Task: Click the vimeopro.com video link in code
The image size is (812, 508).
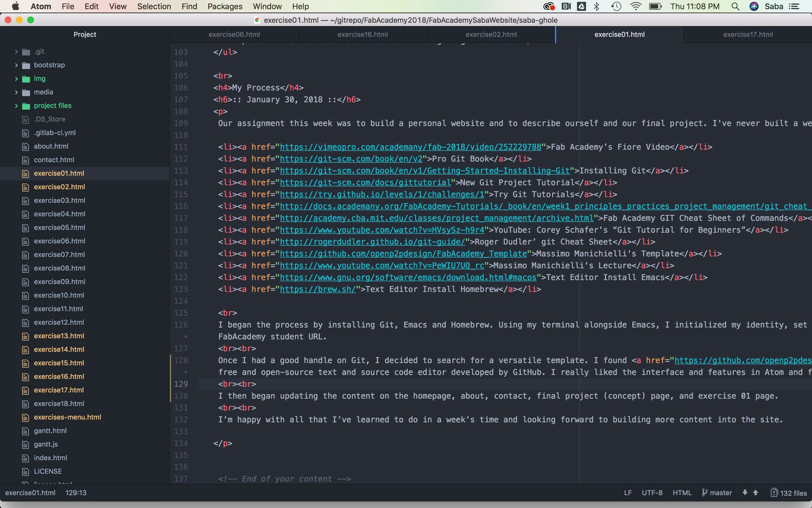Action: click(410, 147)
